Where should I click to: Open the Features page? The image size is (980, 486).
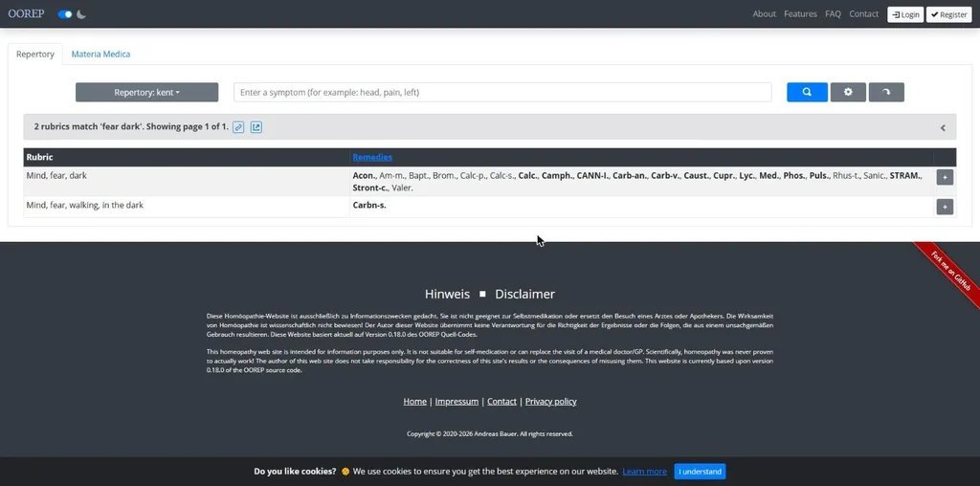[x=800, y=13]
